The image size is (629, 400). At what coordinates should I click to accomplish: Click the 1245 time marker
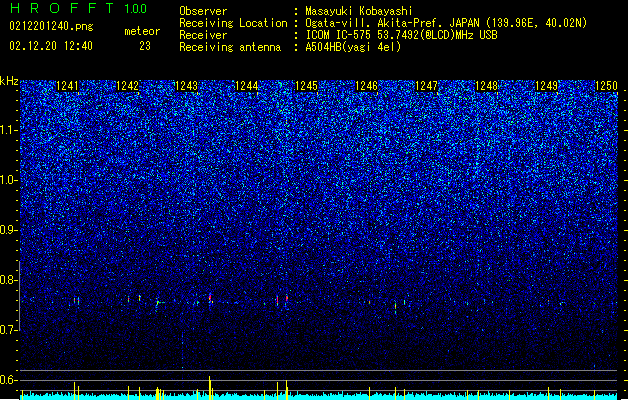tap(306, 86)
